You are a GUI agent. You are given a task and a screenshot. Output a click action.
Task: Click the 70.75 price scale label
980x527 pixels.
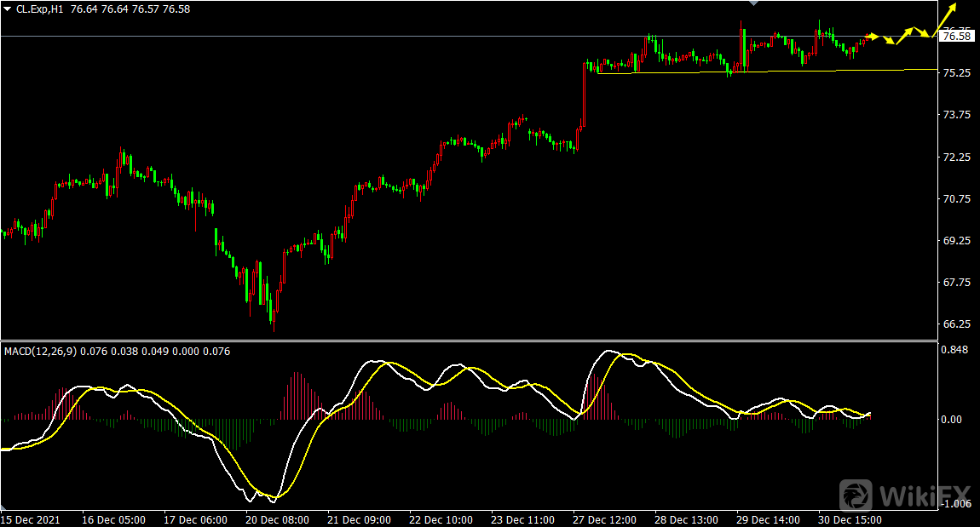point(954,199)
